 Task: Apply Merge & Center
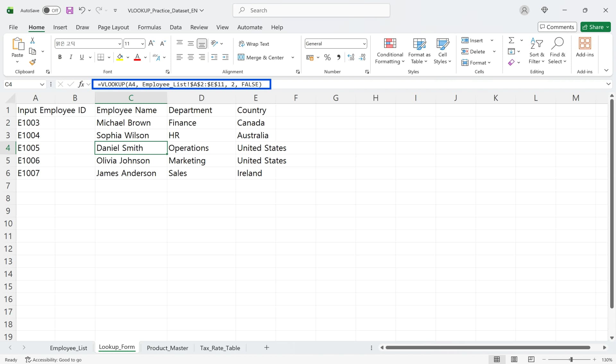[261, 57]
